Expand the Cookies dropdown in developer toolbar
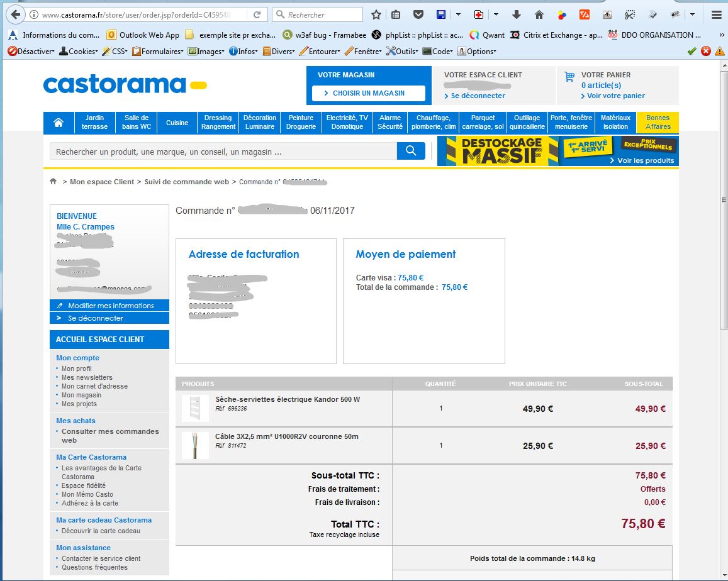The height and width of the screenshot is (581, 728). (x=79, y=51)
